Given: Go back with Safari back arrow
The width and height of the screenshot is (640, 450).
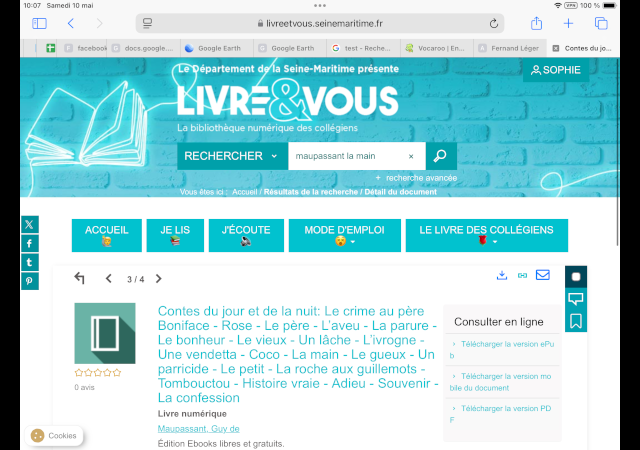Looking at the screenshot, I should click(71, 23).
